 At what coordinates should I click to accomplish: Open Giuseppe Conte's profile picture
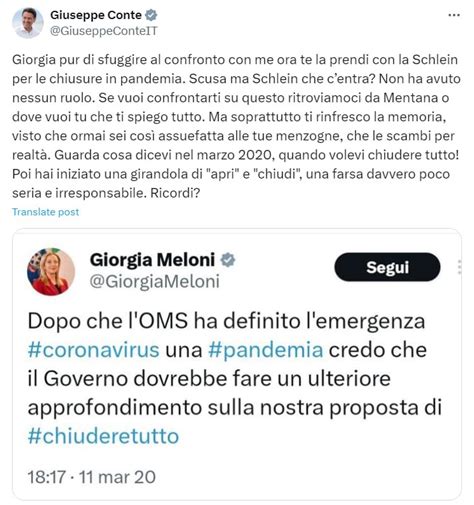pos(28,23)
